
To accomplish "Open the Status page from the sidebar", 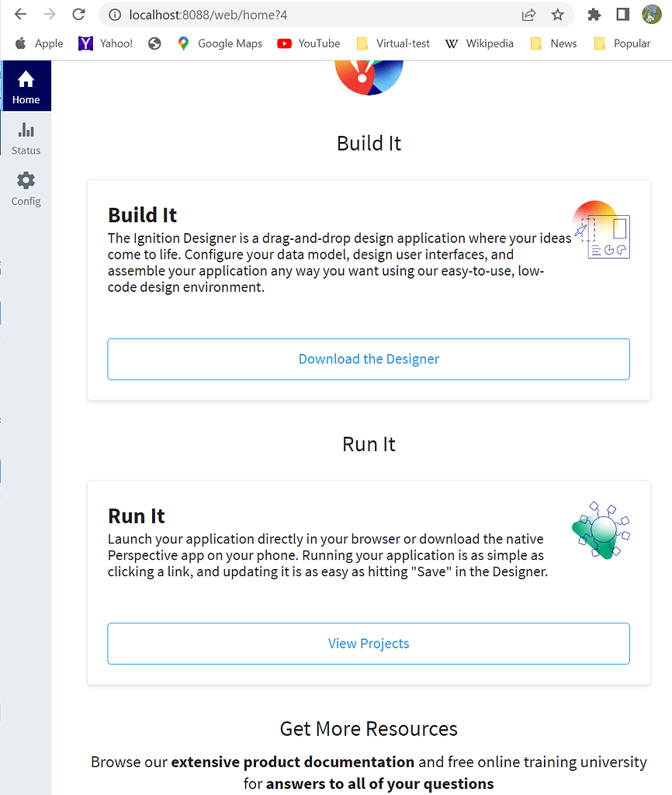I will 26,137.
